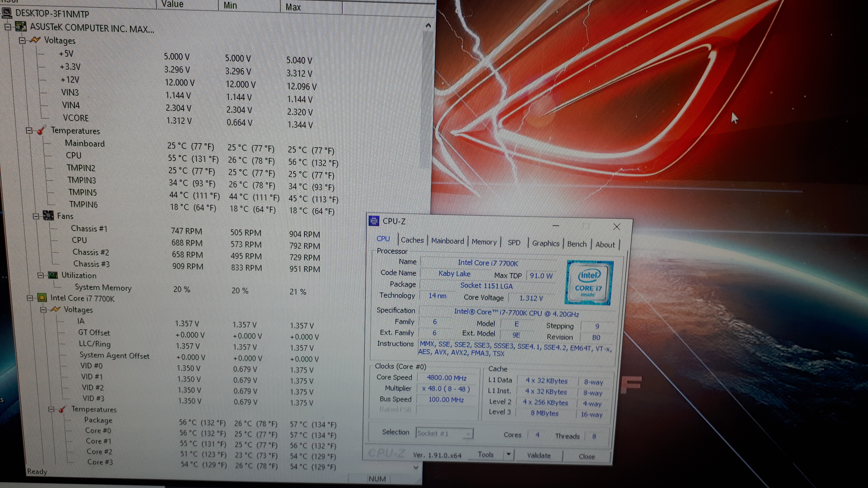The width and height of the screenshot is (868, 488).
Task: Click the CPU Voltages lightning icon
Action: 55,309
